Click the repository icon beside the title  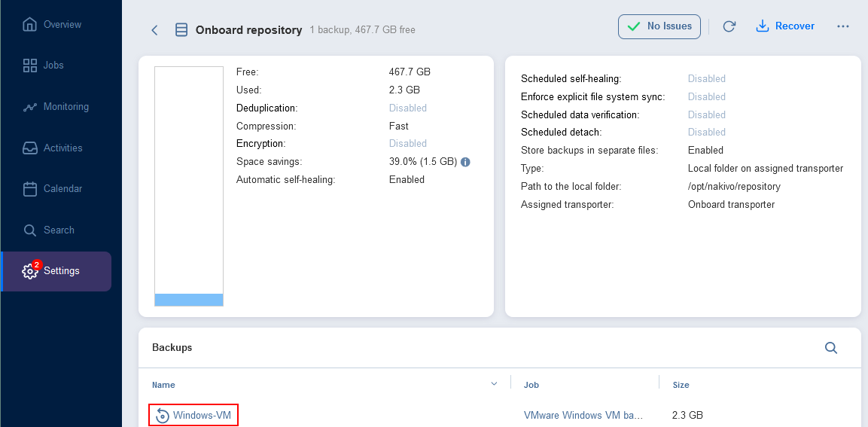coord(181,30)
